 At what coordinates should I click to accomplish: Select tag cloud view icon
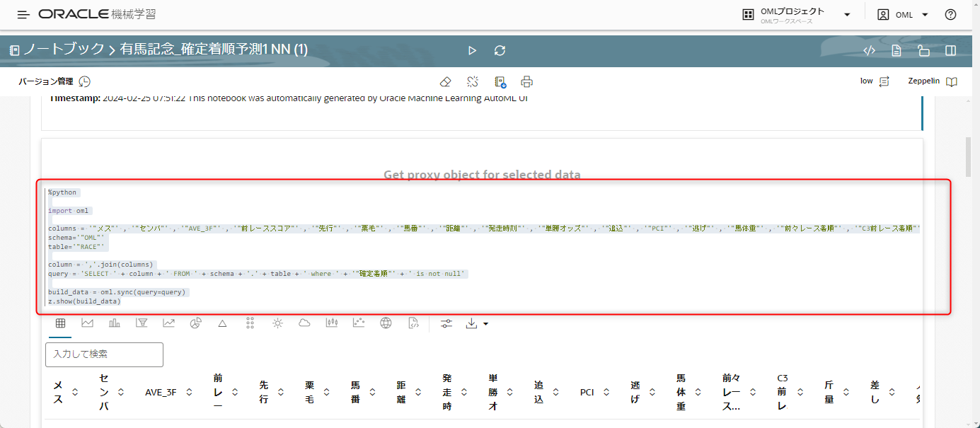tap(304, 323)
